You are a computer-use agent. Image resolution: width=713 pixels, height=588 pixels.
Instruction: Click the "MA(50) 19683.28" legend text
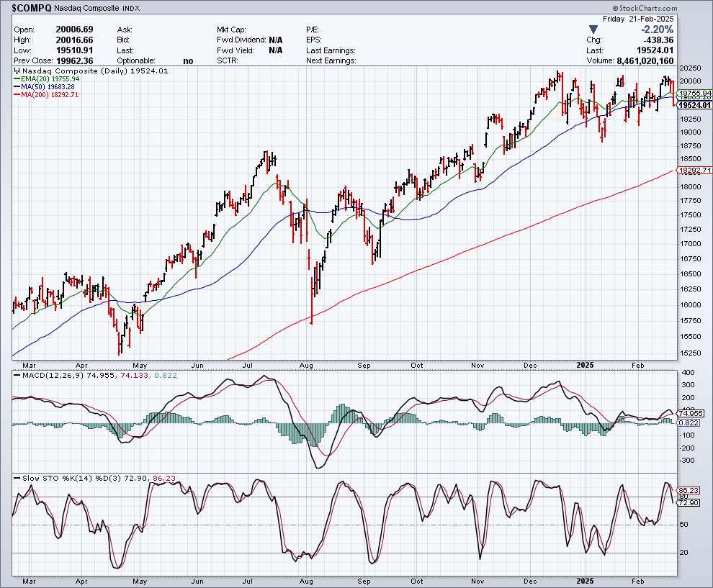(48, 87)
